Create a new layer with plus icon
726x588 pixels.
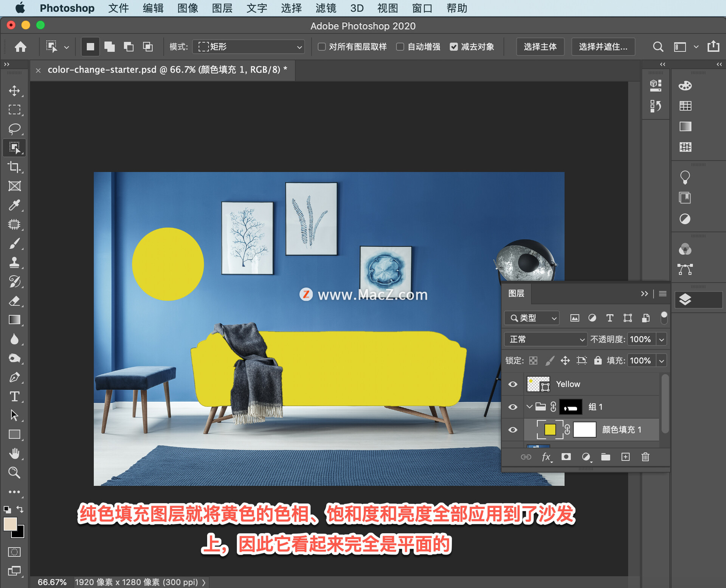click(x=625, y=457)
